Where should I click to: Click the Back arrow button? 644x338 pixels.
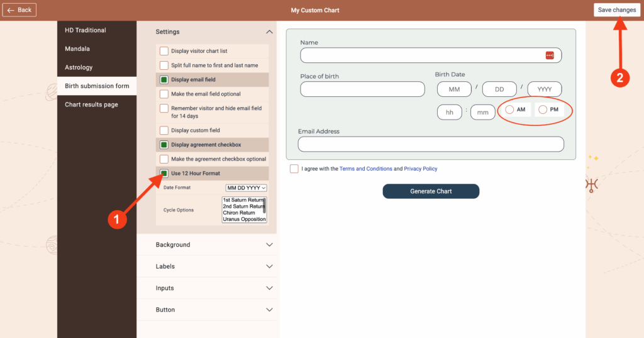click(19, 10)
